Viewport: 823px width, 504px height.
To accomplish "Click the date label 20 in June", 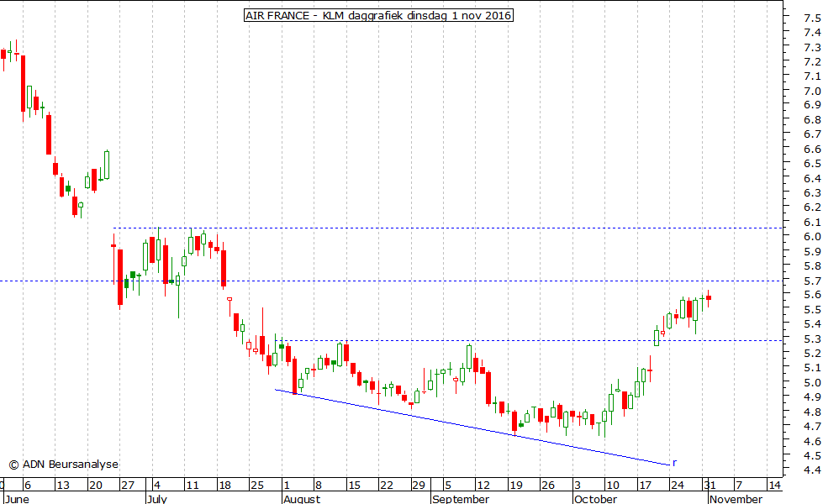I will click(x=96, y=486).
